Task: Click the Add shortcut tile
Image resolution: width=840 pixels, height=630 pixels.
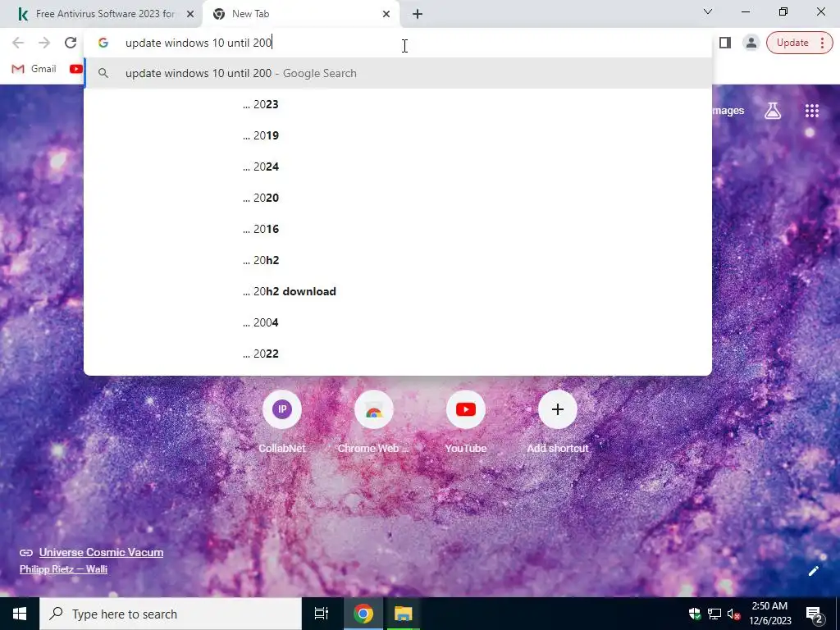Action: coord(557,423)
